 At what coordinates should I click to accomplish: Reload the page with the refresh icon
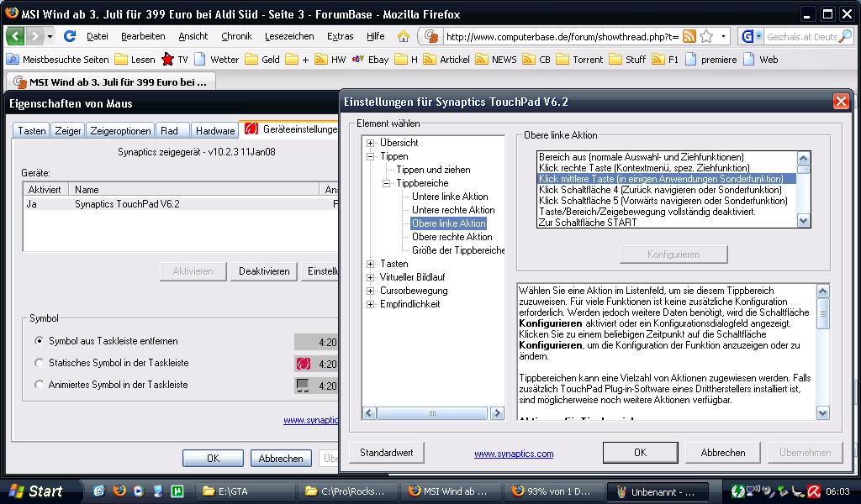coord(70,36)
